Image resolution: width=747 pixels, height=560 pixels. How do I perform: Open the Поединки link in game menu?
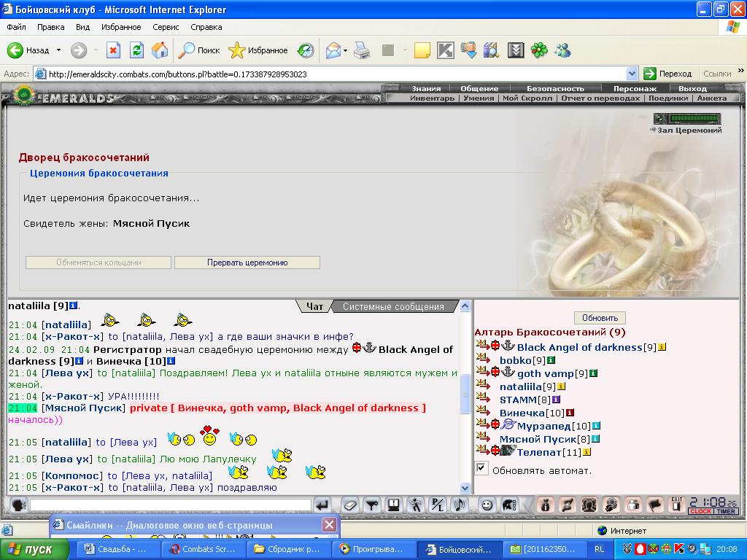click(668, 98)
